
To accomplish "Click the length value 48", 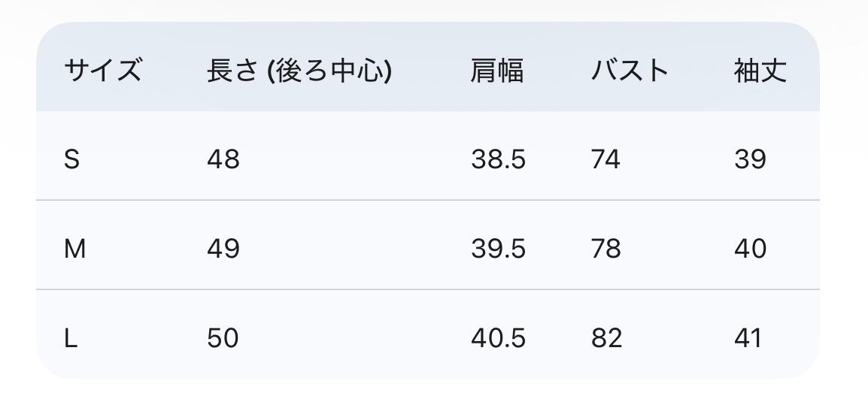I will (223, 159).
